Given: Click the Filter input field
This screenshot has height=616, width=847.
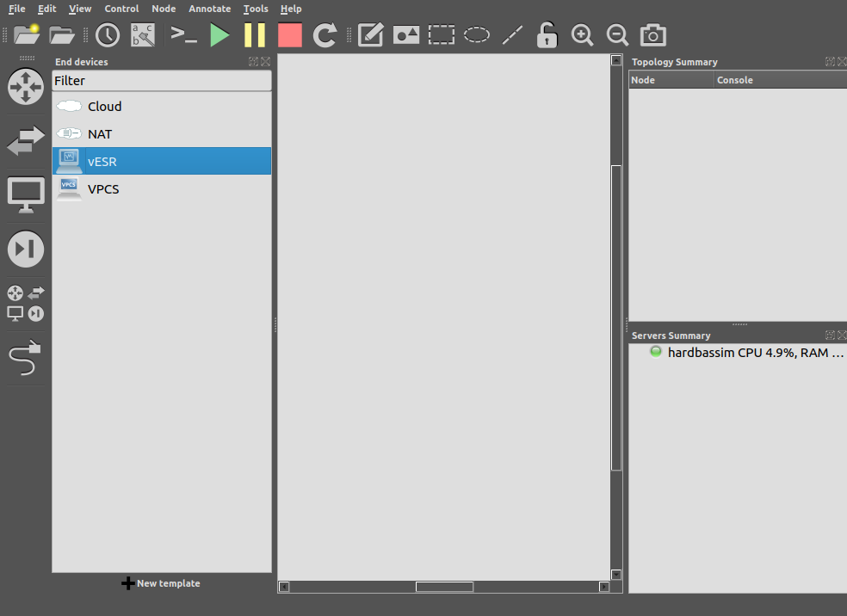Looking at the screenshot, I should click(162, 81).
